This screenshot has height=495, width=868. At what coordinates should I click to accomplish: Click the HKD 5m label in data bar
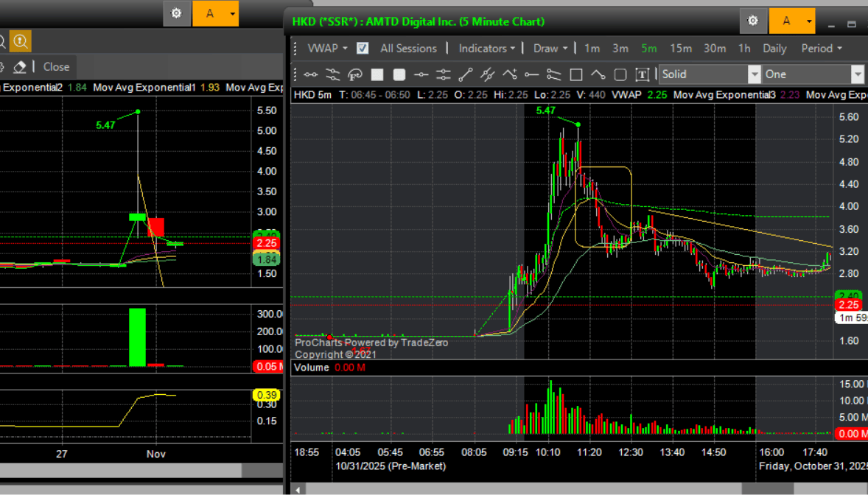tap(312, 95)
